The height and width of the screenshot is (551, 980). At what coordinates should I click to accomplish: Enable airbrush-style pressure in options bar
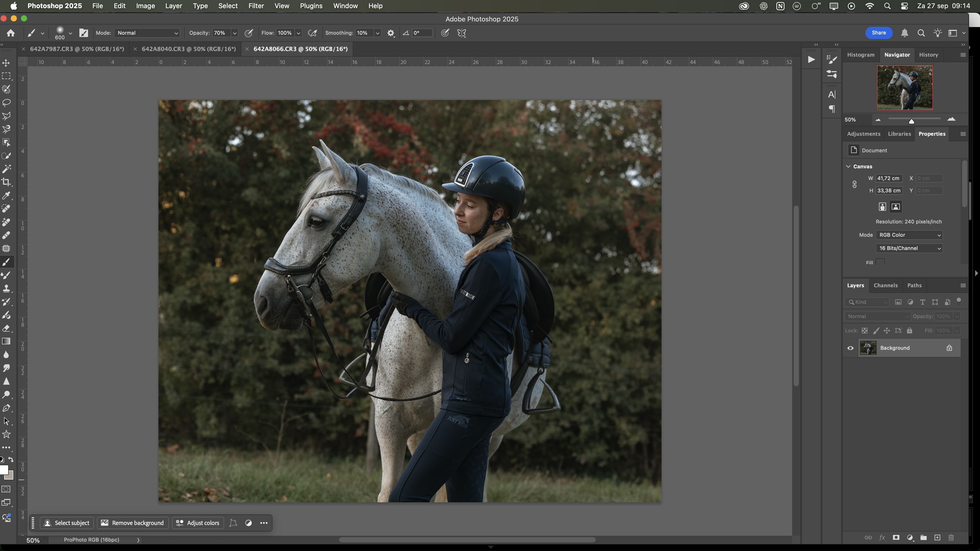coord(313,33)
